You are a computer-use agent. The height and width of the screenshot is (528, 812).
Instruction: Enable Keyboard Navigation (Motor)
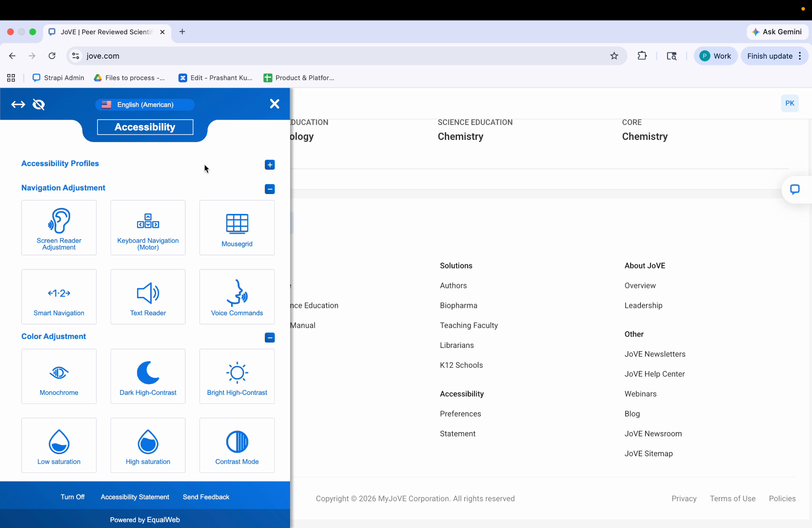tap(148, 228)
